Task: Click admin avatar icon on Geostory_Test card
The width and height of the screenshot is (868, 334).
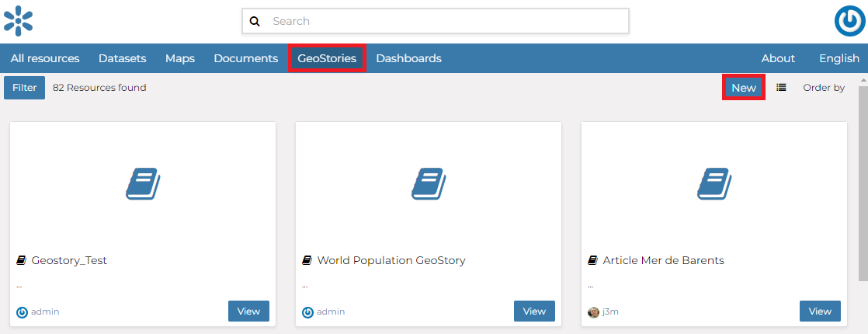Action: coord(23,311)
